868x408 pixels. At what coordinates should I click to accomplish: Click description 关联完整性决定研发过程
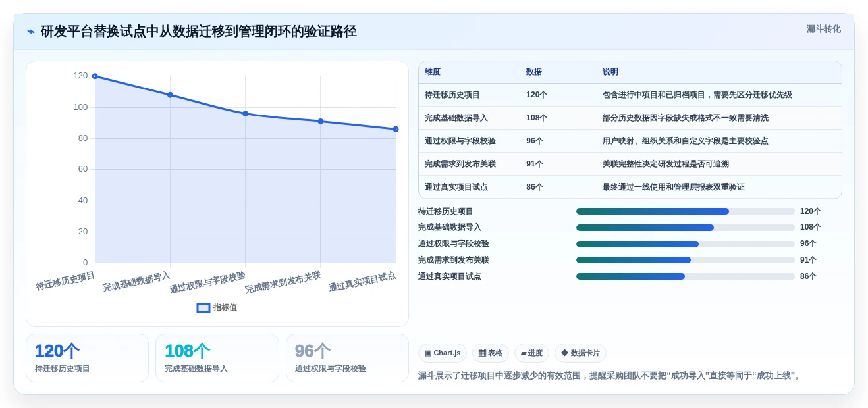pyautogui.click(x=666, y=164)
